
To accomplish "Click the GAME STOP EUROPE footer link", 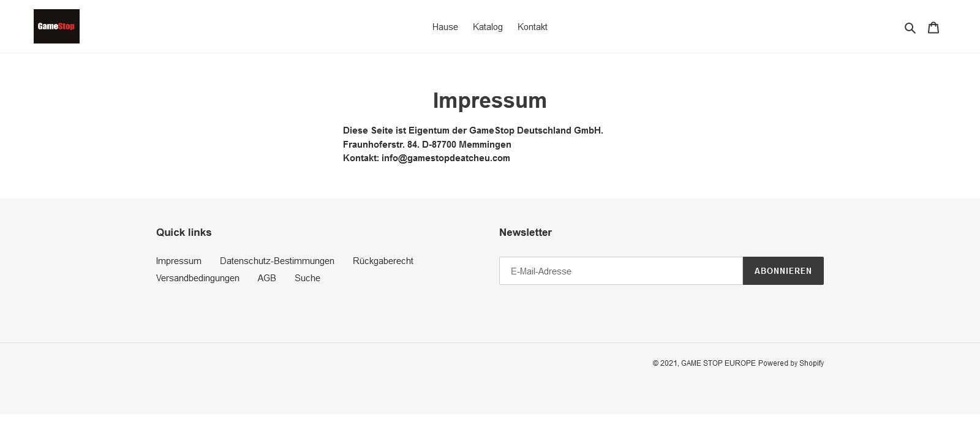I will coord(718,363).
